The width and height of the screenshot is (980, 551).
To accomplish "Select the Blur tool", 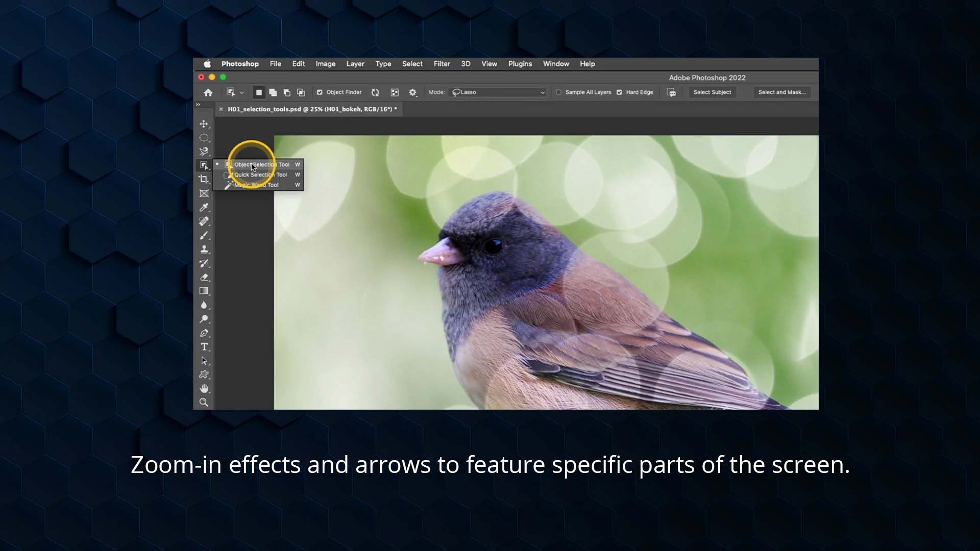I will (204, 305).
